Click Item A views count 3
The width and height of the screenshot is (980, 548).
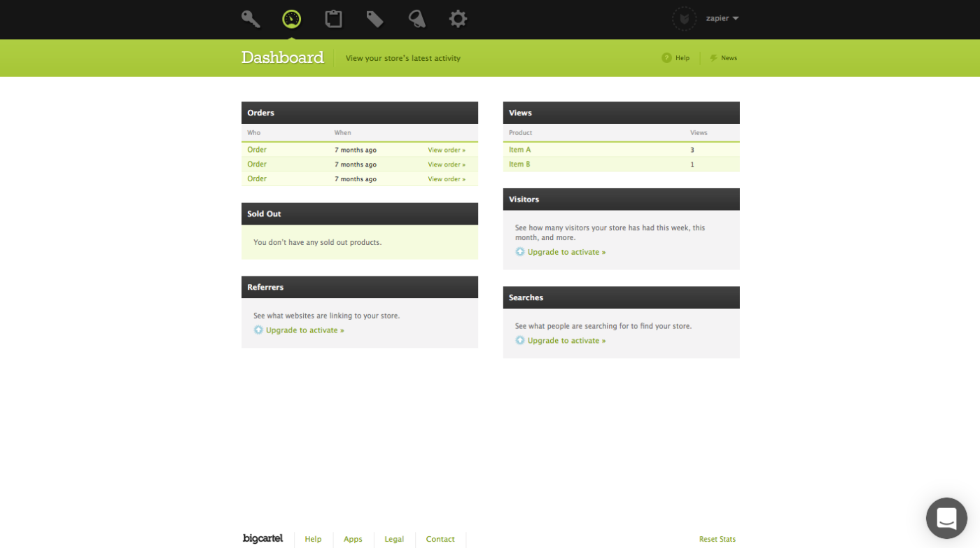(x=692, y=150)
